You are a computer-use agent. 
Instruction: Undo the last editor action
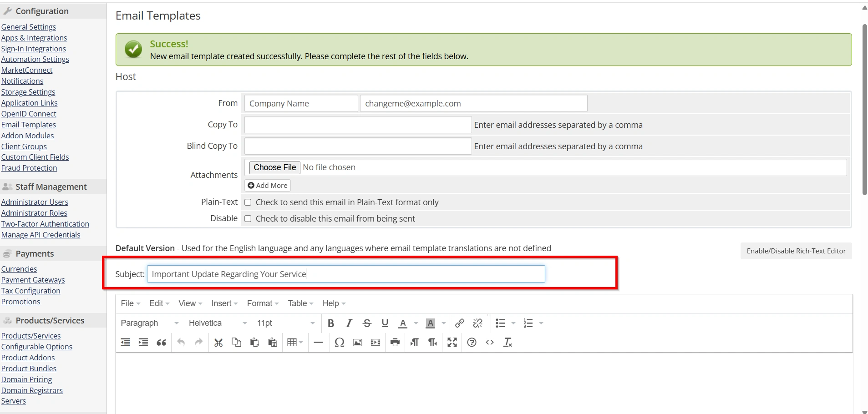click(181, 342)
